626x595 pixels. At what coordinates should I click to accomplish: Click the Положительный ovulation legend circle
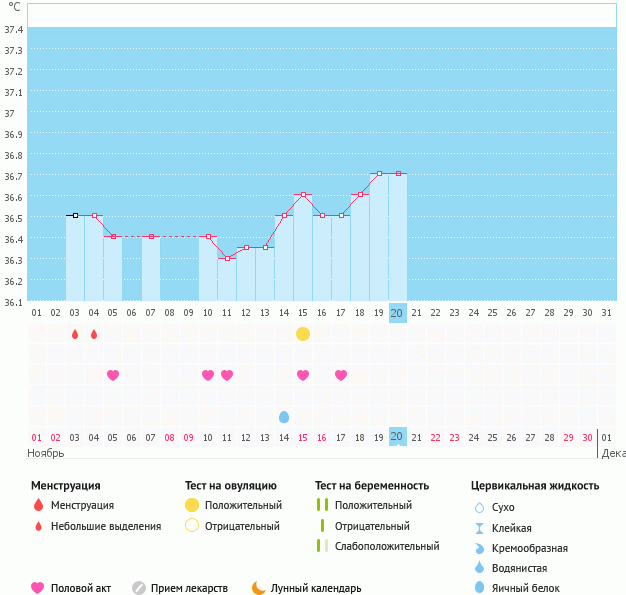click(192, 505)
